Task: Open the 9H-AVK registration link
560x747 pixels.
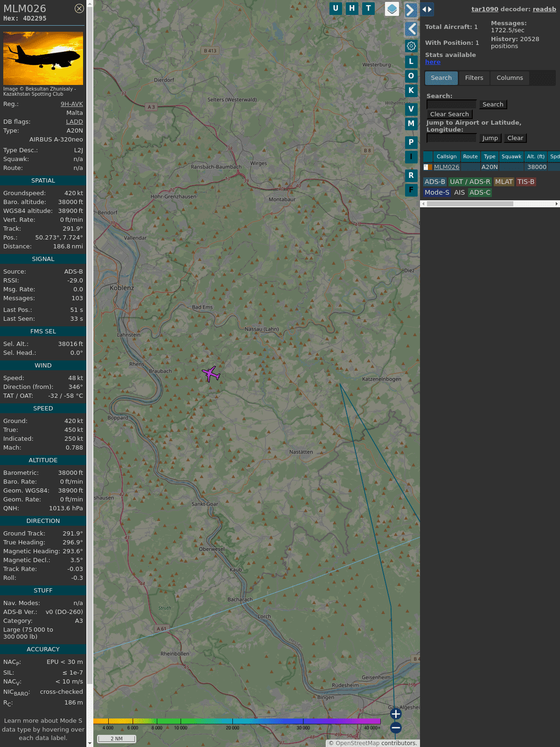Action: click(71, 104)
